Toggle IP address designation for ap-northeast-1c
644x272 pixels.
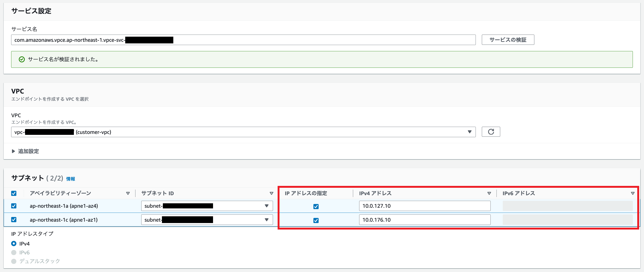coord(316,220)
